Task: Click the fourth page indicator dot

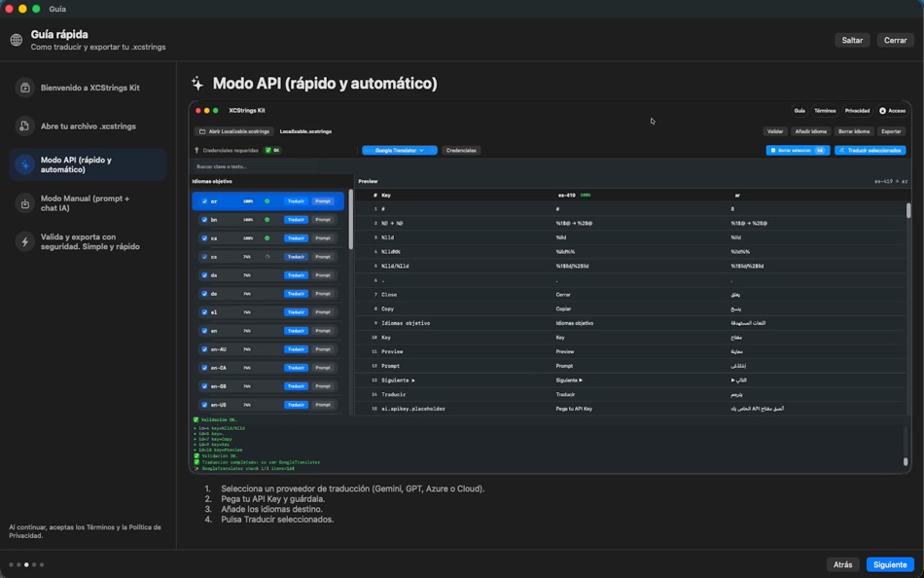Action: tap(34, 565)
